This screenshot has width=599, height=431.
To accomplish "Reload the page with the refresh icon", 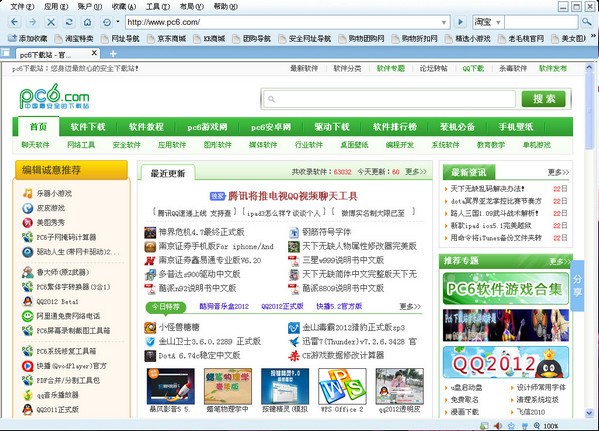I will (69, 22).
